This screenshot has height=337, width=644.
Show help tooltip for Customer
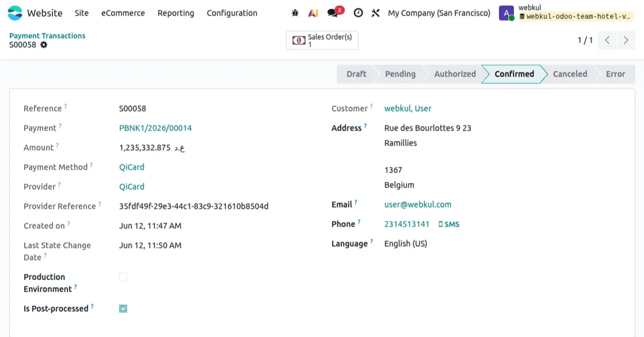click(371, 106)
